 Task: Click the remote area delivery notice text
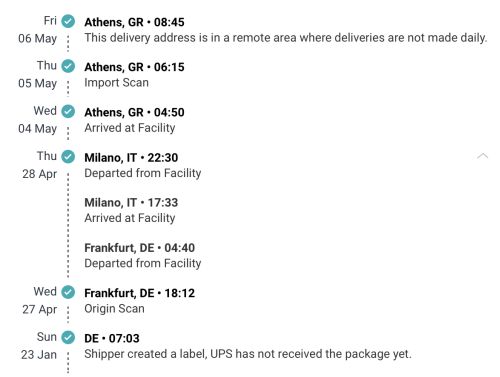pyautogui.click(x=286, y=38)
